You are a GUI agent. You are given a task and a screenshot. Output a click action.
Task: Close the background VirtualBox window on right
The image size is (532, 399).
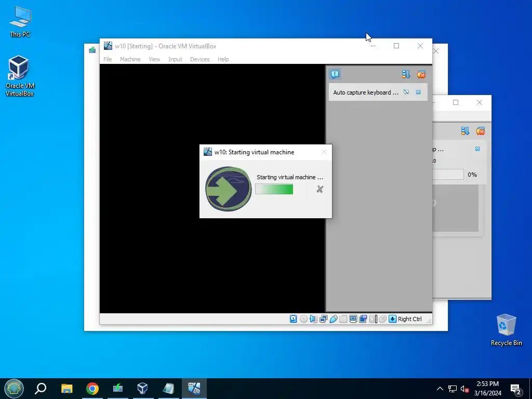[x=480, y=102]
